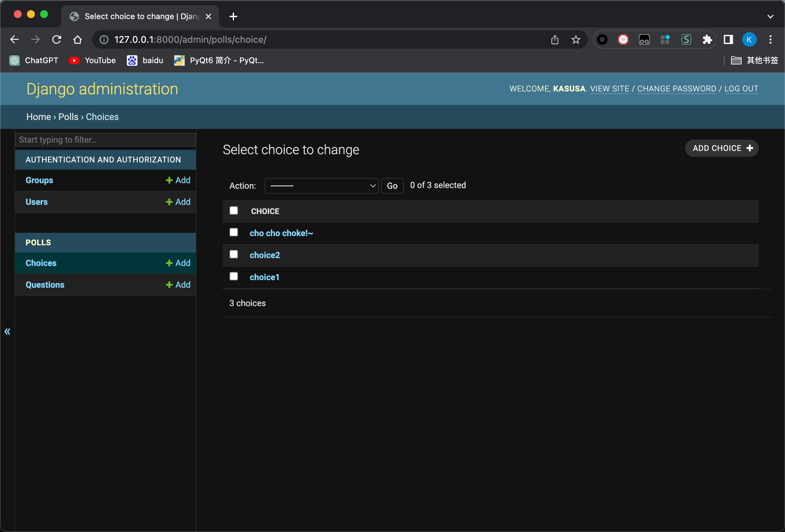785x532 pixels.
Task: Click the sidebar filter text field
Action: pyautogui.click(x=105, y=140)
